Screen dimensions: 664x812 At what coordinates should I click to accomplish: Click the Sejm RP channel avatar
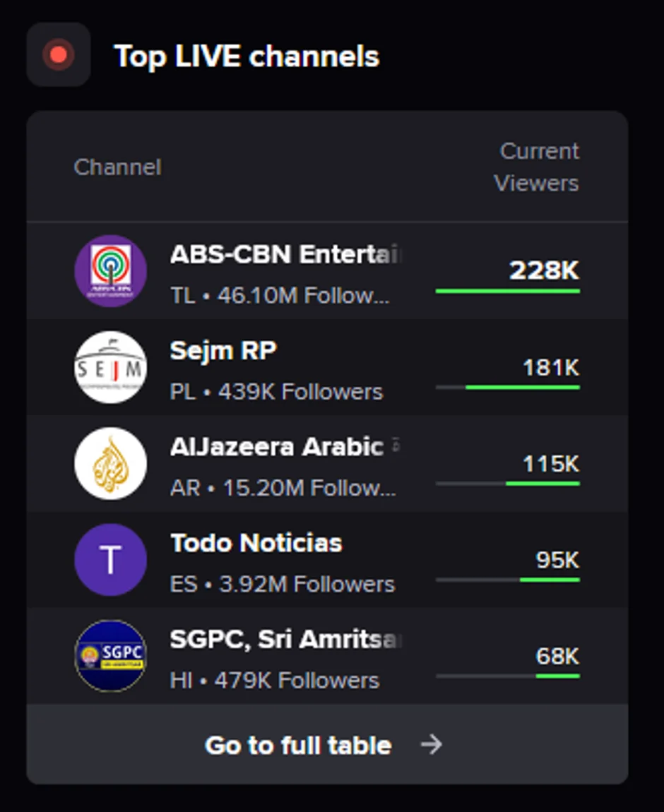point(111,368)
